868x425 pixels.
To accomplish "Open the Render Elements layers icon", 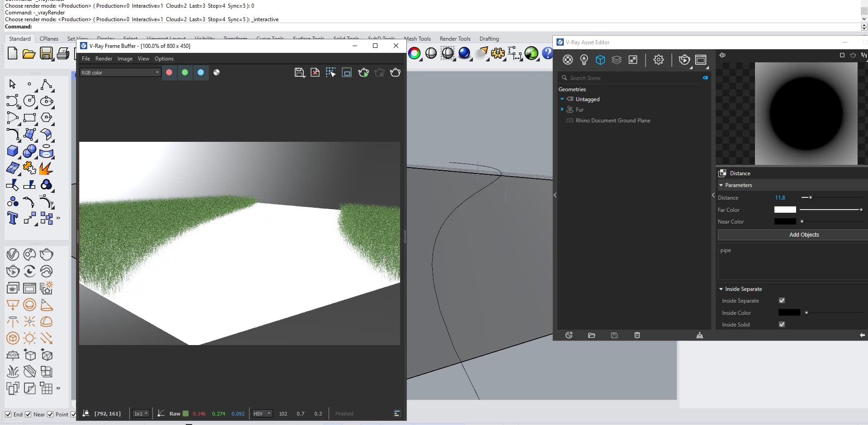I will tap(617, 60).
